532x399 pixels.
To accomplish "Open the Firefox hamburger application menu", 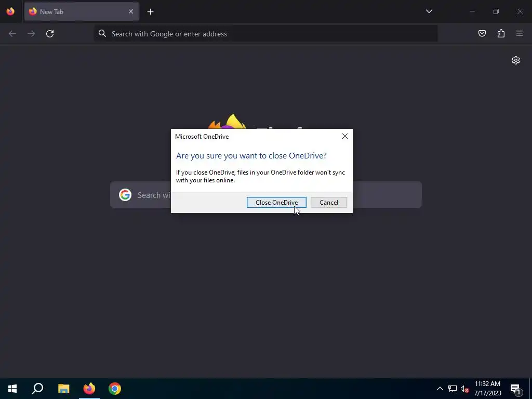I will pyautogui.click(x=520, y=33).
